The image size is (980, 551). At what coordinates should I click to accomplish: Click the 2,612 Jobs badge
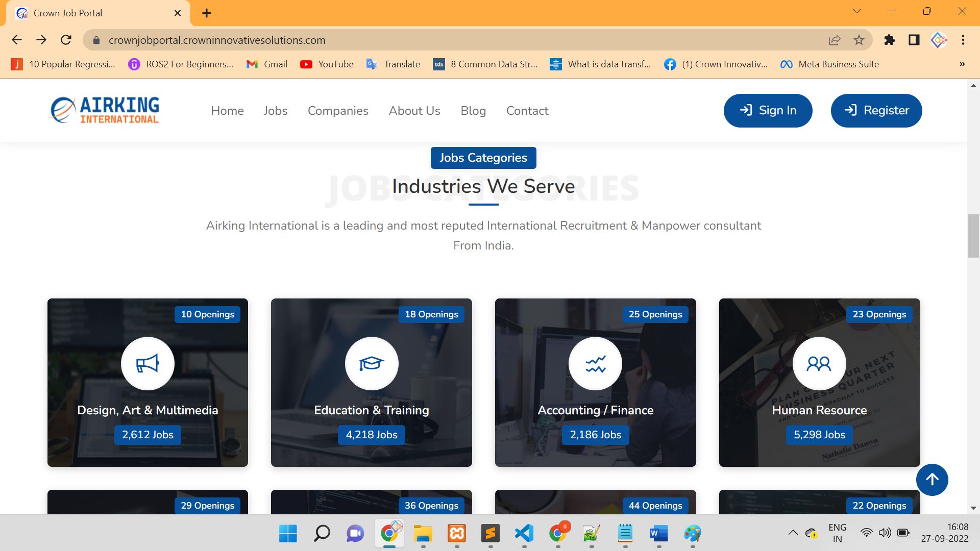148,435
